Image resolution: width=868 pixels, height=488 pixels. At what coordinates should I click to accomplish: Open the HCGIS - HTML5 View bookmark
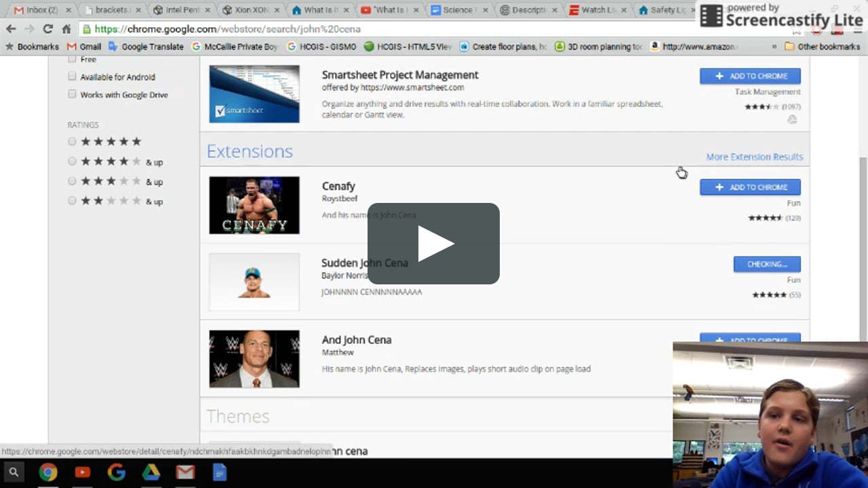[408, 47]
